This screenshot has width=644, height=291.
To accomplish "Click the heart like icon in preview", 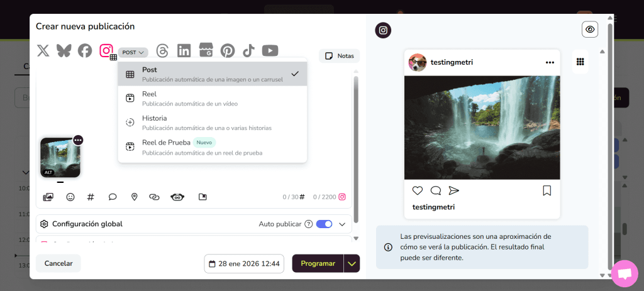I will click(x=418, y=190).
